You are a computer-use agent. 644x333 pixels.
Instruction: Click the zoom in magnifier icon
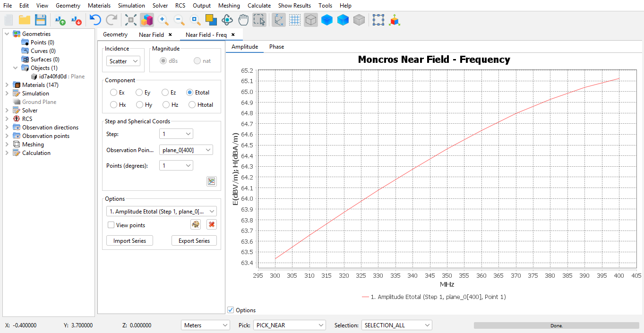(x=163, y=20)
